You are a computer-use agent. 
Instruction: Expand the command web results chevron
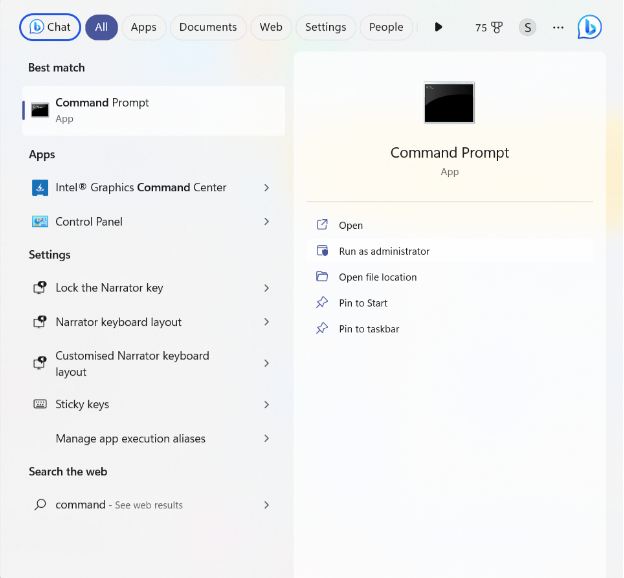pyautogui.click(x=266, y=505)
